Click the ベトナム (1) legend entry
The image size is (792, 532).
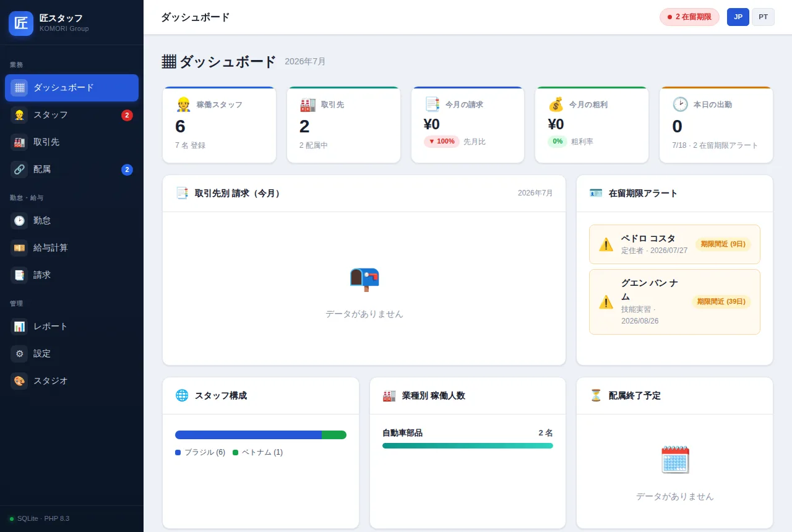(x=257, y=452)
